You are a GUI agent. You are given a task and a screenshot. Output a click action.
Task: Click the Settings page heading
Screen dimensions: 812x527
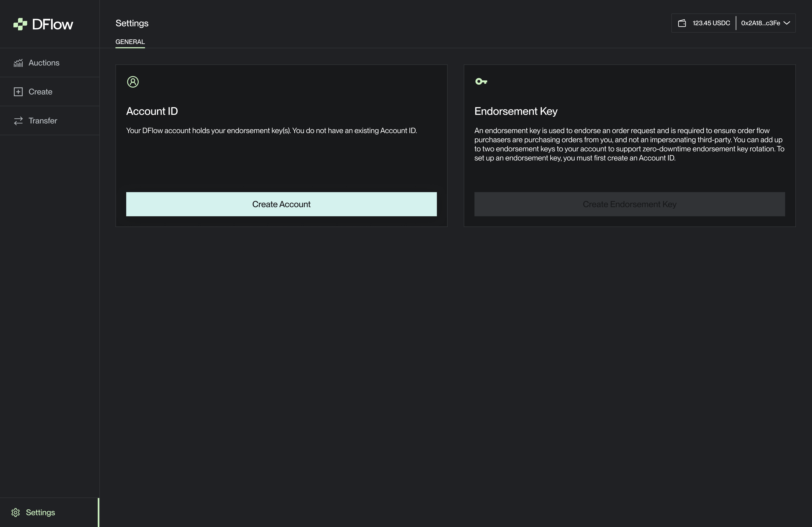click(132, 23)
